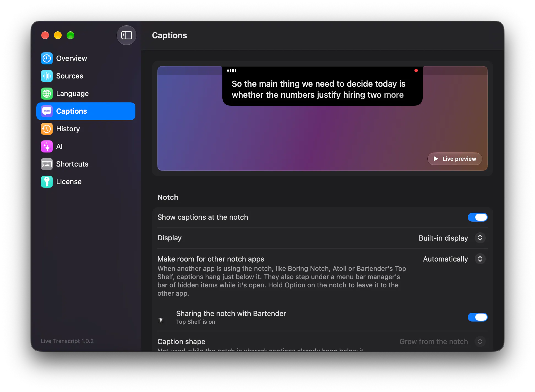Open the License section

(x=86, y=182)
